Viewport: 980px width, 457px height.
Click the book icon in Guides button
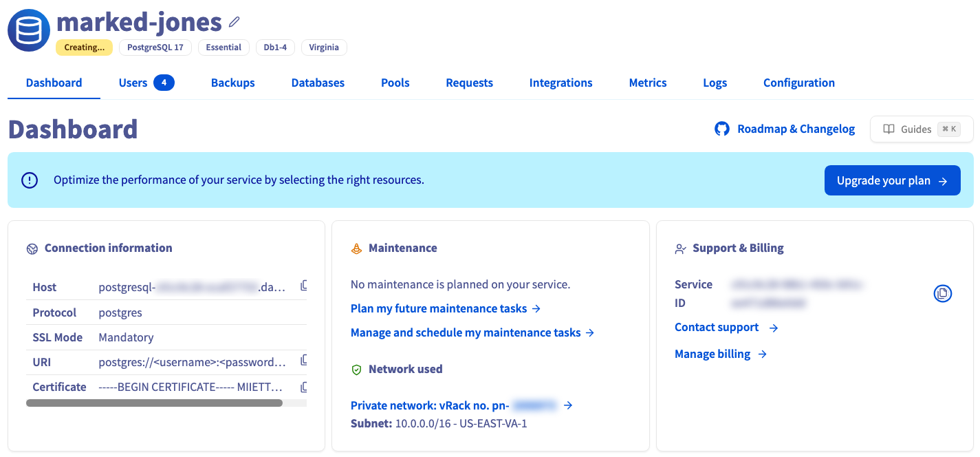[889, 129]
